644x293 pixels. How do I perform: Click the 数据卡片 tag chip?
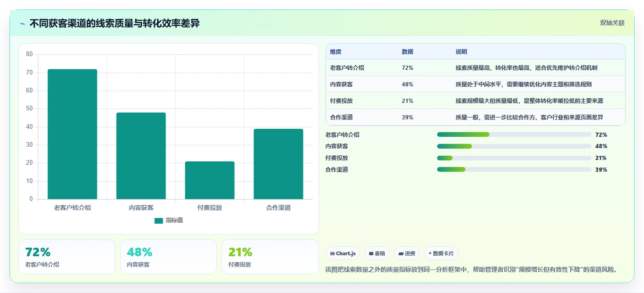pyautogui.click(x=441, y=253)
